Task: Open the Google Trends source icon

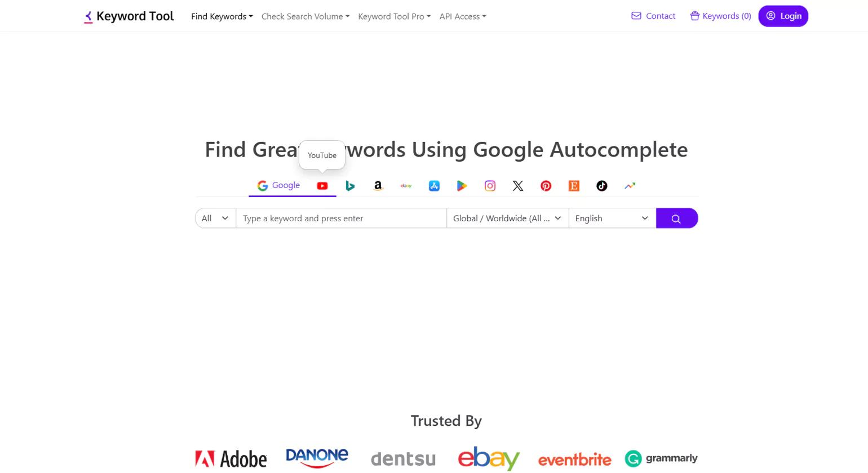Action: click(x=630, y=186)
